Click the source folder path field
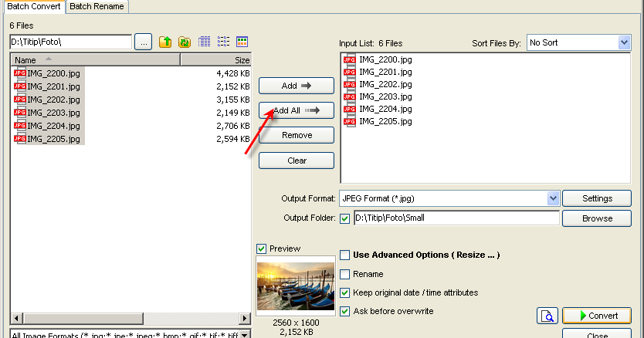This screenshot has width=644, height=338. click(70, 42)
